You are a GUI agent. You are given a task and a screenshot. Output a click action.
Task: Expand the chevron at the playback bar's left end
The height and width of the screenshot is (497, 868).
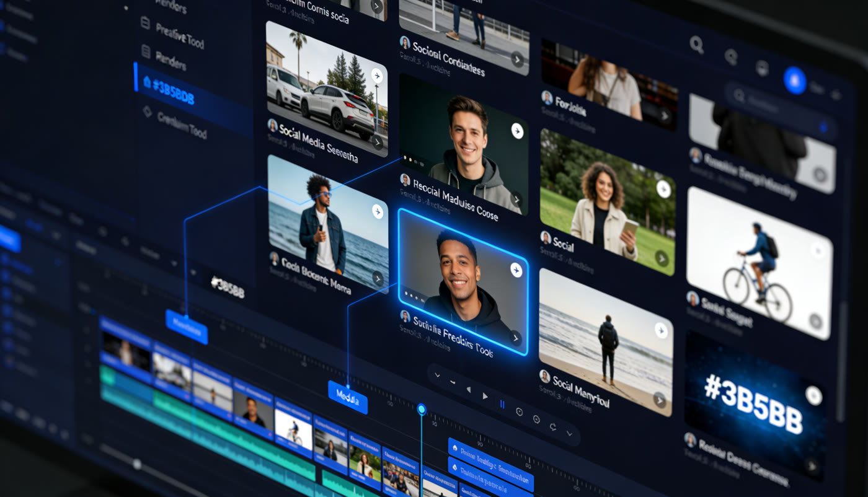coord(437,375)
